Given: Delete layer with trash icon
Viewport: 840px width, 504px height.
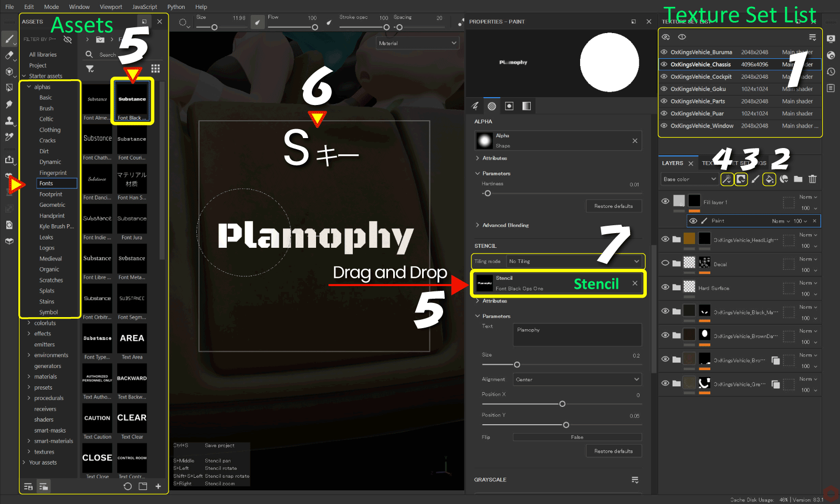Looking at the screenshot, I should 812,179.
